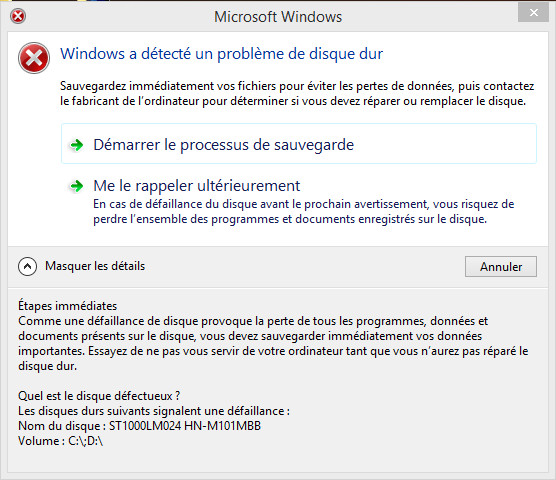Click the Masquer les détails label
Viewport: 556px width, 480px height.
95,266
